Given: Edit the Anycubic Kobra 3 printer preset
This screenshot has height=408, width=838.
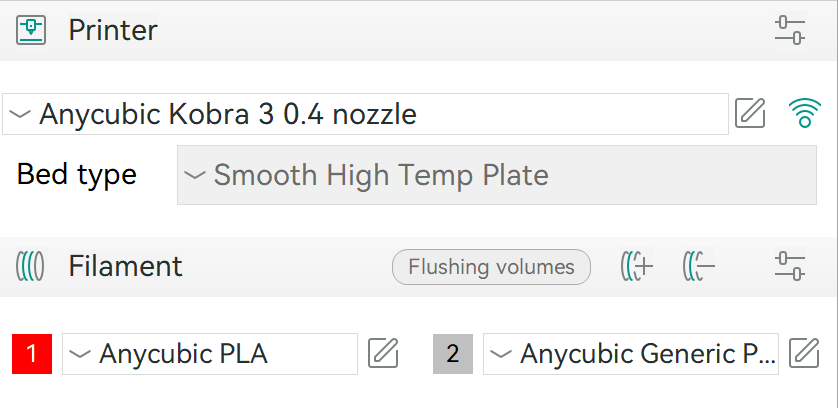Looking at the screenshot, I should point(750,114).
